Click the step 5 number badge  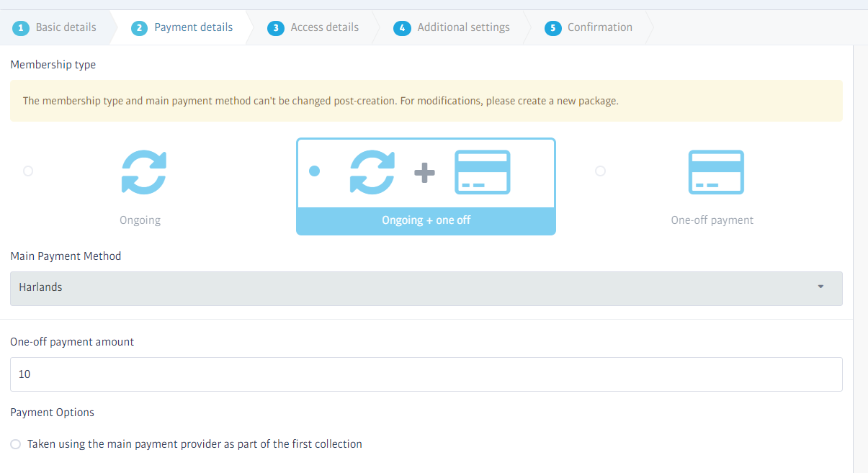click(x=552, y=28)
